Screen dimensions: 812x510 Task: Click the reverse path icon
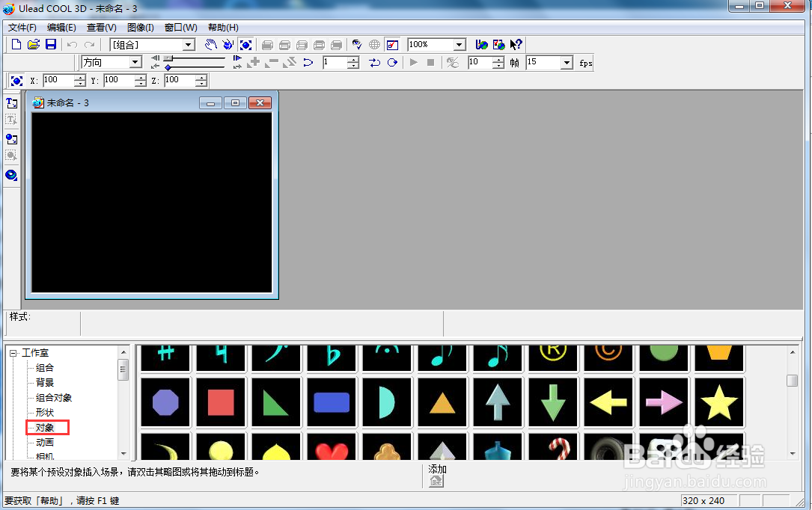(x=289, y=63)
